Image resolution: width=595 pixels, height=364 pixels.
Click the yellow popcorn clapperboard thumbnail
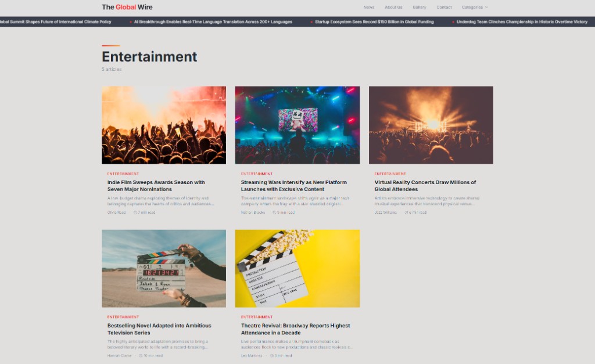[x=297, y=268]
